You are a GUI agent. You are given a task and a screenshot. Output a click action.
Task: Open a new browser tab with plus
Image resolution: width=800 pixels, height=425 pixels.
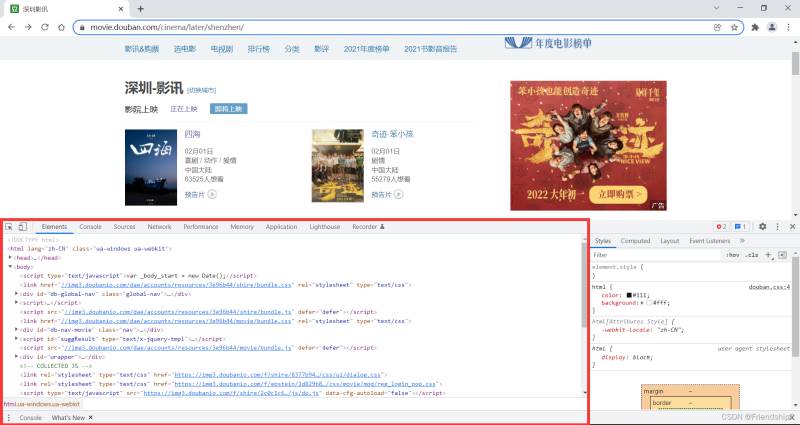point(141,9)
